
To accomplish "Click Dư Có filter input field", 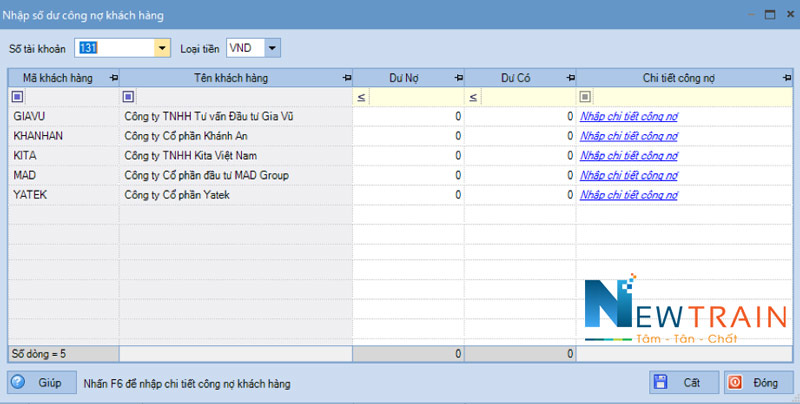I will [528, 97].
